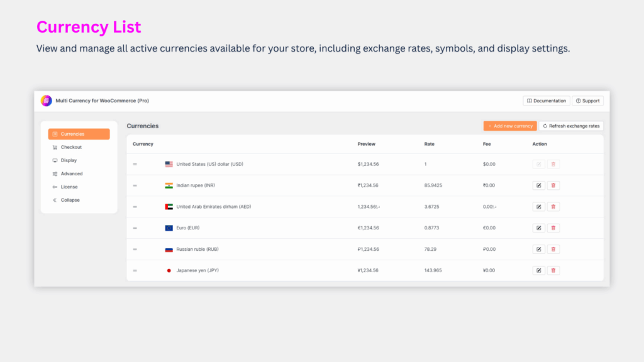
Task: Refresh the exchange rates
Action: click(x=571, y=126)
